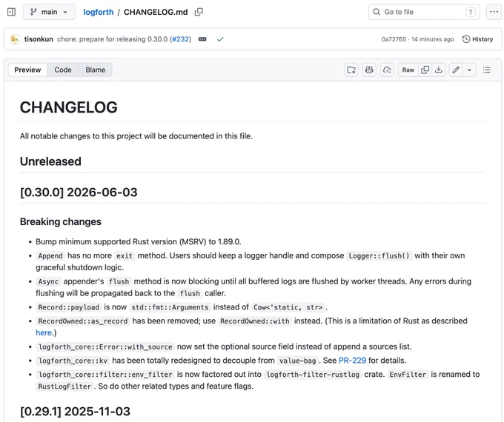
Task: Click the '14 minutes ago' timestamp
Action: click(x=433, y=39)
